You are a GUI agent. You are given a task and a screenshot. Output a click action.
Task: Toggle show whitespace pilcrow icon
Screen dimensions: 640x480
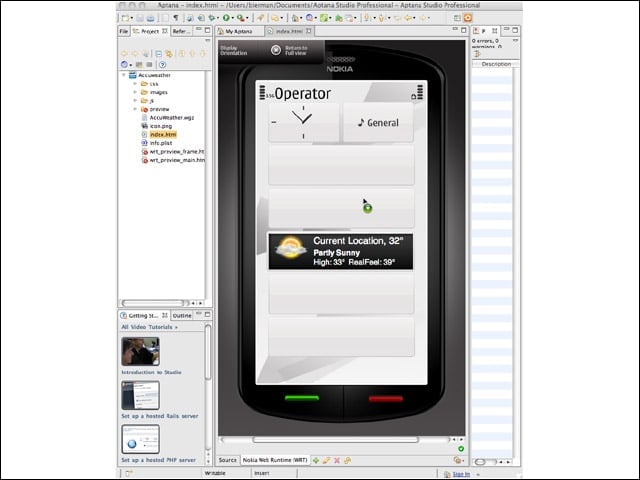point(176,18)
